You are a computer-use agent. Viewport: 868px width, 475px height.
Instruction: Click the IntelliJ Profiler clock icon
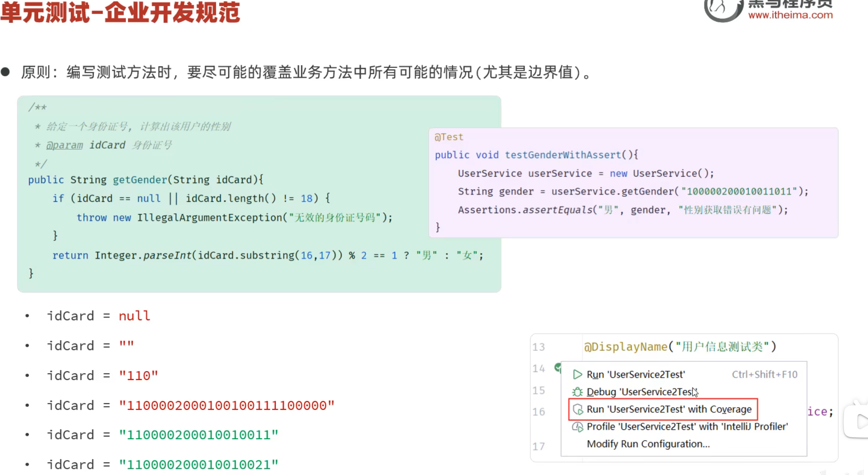coord(577,427)
